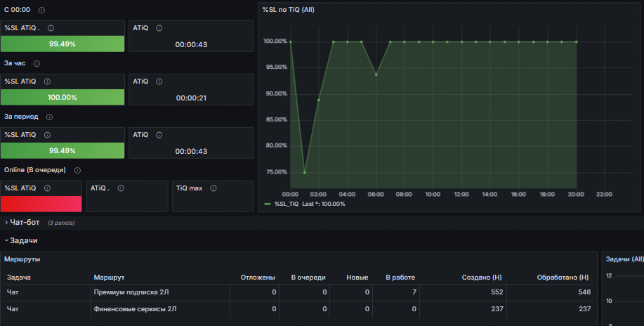Open the "%SL по TiQ (All)" panel title menu
The height and width of the screenshot is (326, 644).
click(287, 9)
